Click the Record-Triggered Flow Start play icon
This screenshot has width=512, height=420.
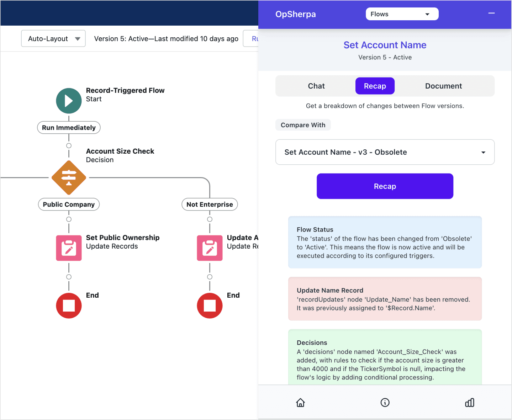(x=69, y=101)
